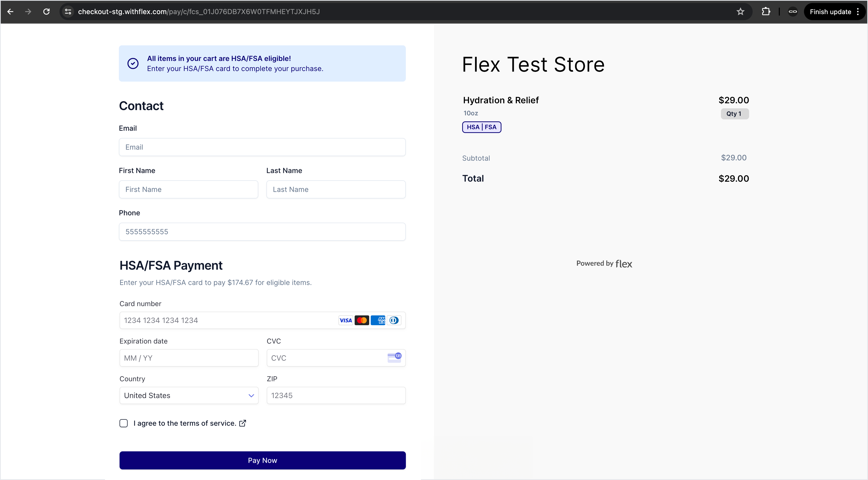Click into the First Name field

[188, 189]
